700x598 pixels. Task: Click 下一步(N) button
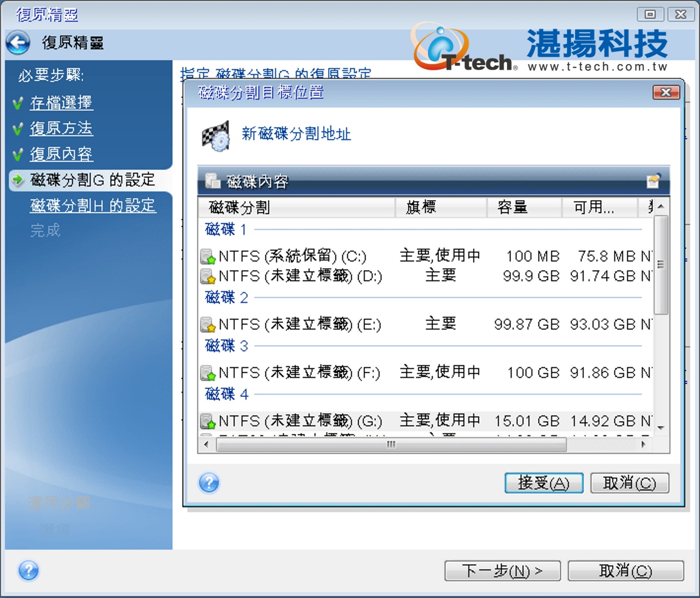click(502, 570)
